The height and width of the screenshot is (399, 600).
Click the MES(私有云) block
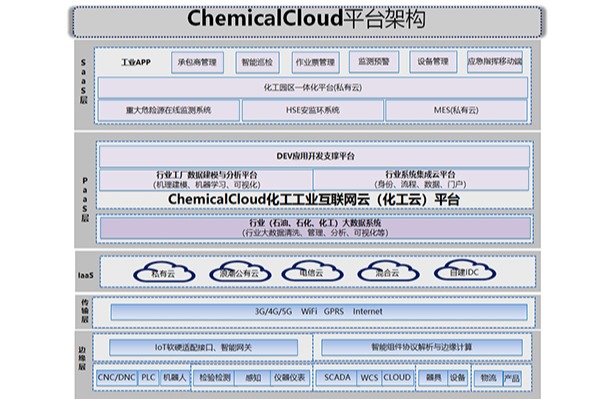(456, 111)
